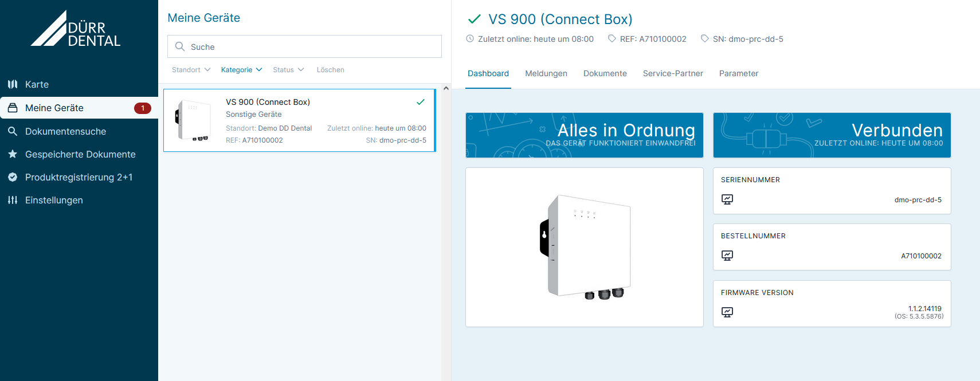This screenshot has width=980, height=381.
Task: Click the Dürr Dental logo
Action: tap(76, 28)
